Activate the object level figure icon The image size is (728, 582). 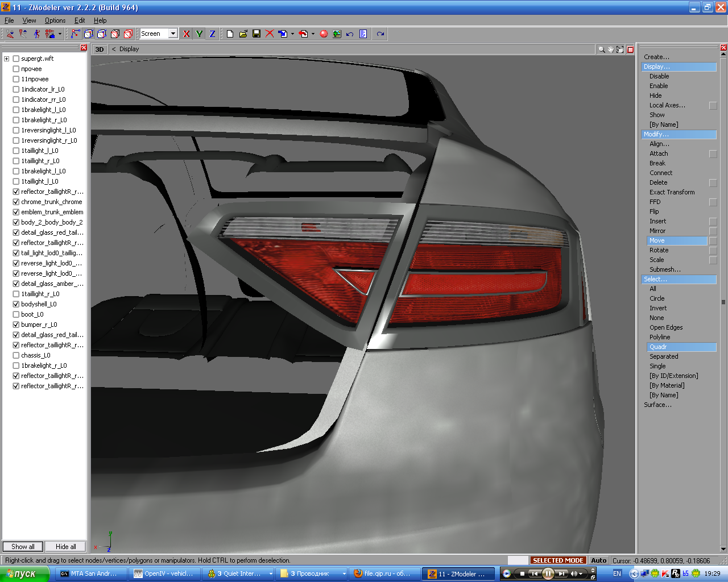36,34
